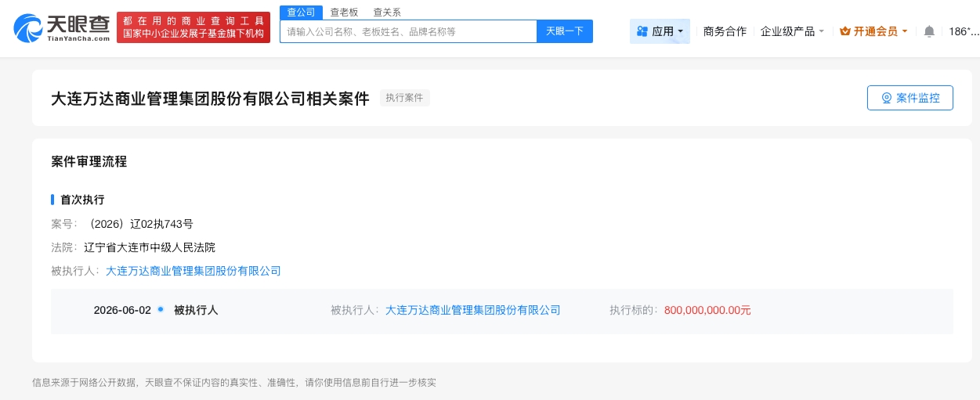Switch to the 查老板 tab
This screenshot has width=980, height=400.
coord(344,12)
